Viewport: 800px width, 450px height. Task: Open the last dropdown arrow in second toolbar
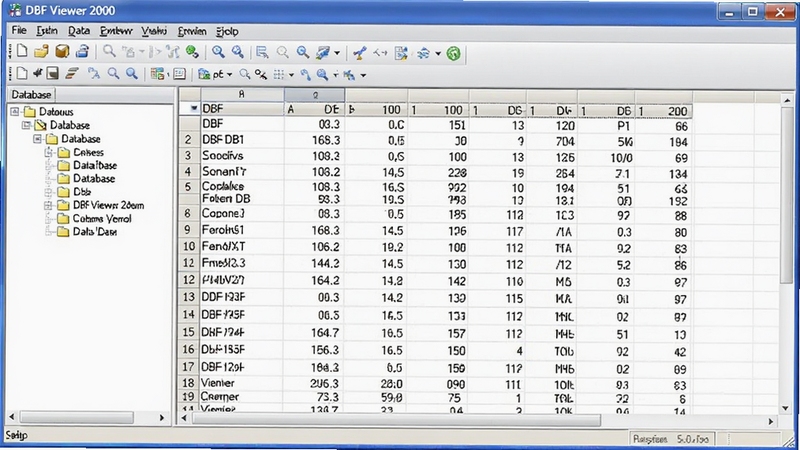click(363, 76)
